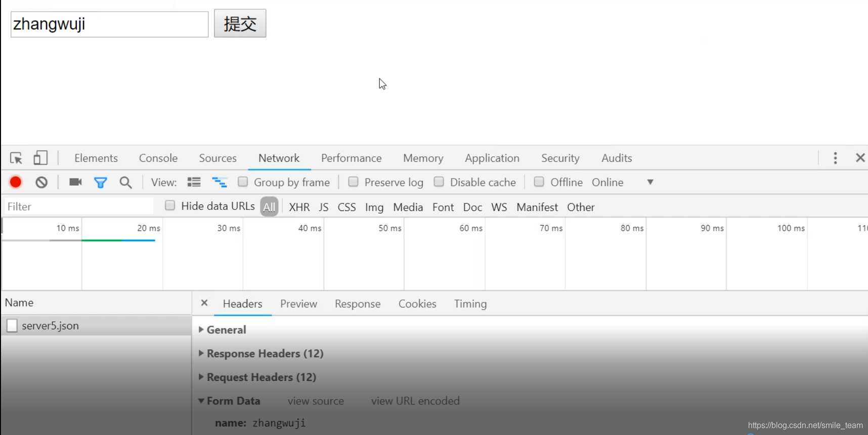Click the 提交 submit button
Viewport: 868px width, 435px height.
pos(240,23)
